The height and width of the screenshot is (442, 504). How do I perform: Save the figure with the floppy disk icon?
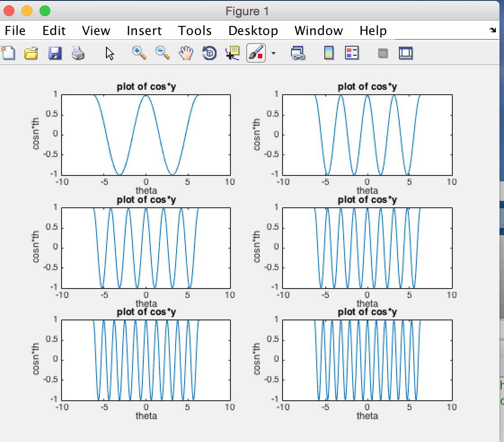tap(55, 53)
